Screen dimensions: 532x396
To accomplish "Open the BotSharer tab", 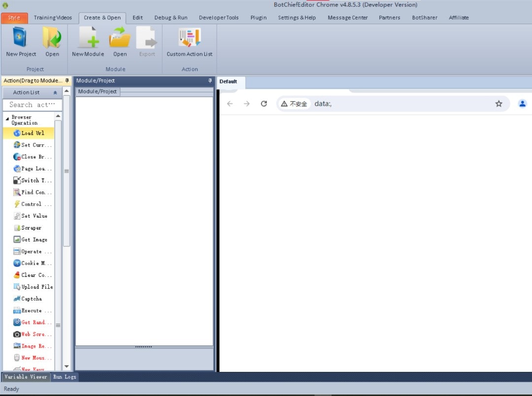I will coord(425,18).
